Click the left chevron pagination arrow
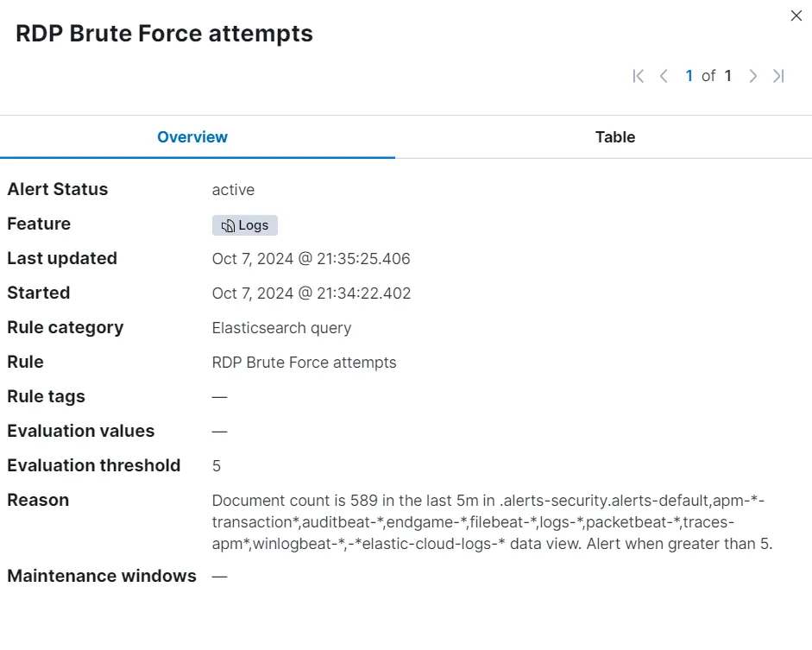Viewport: 812px width, 650px height. coord(664,76)
